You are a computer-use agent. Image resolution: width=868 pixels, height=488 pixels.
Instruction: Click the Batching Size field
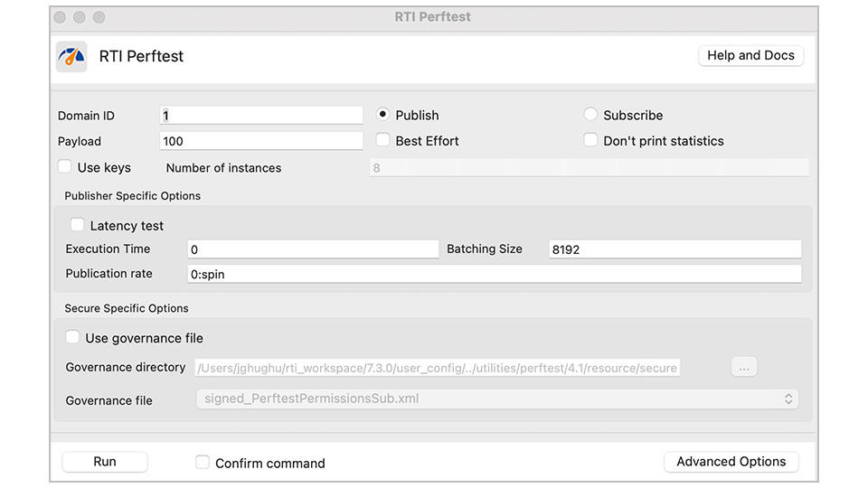tap(675, 249)
